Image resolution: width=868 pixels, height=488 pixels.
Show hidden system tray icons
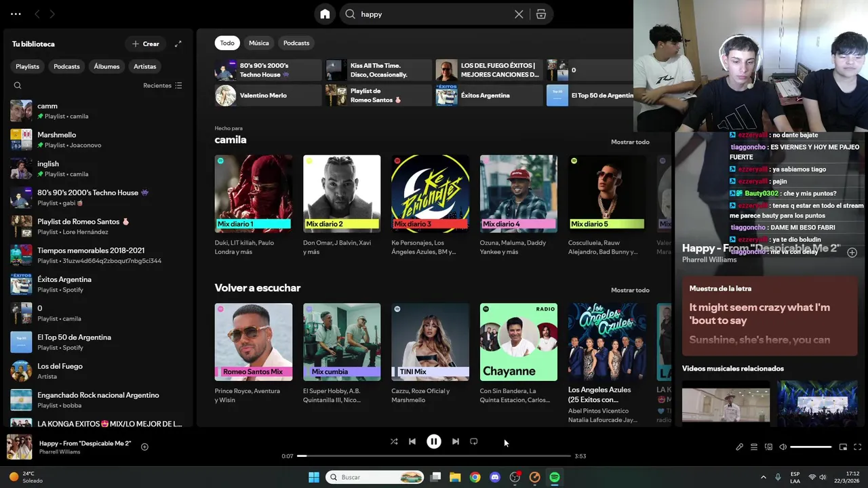tap(763, 477)
